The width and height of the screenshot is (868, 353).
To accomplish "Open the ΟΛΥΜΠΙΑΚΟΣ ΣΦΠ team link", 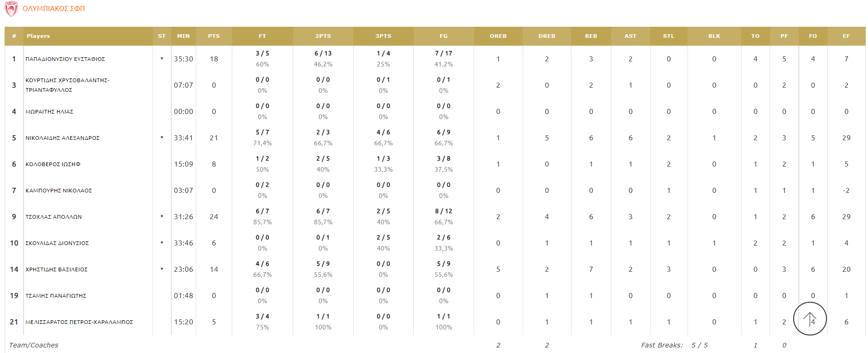I will (x=54, y=9).
